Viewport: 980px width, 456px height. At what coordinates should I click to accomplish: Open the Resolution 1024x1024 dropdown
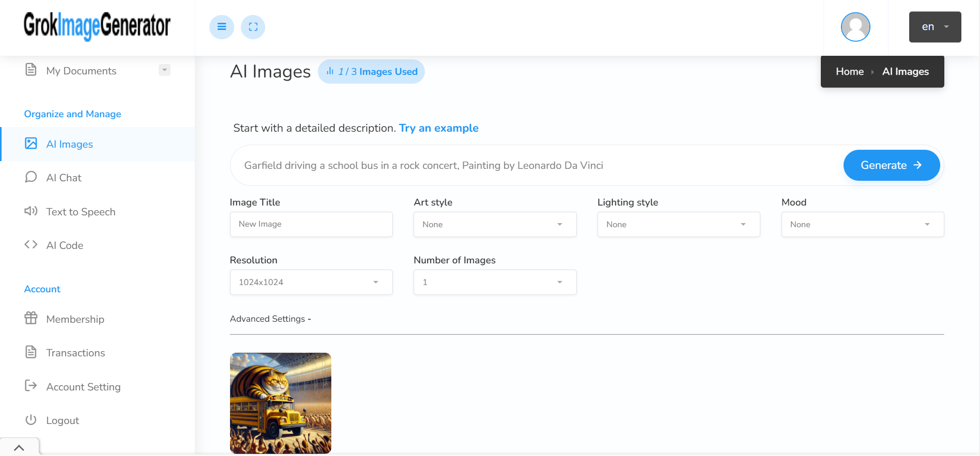tap(311, 282)
